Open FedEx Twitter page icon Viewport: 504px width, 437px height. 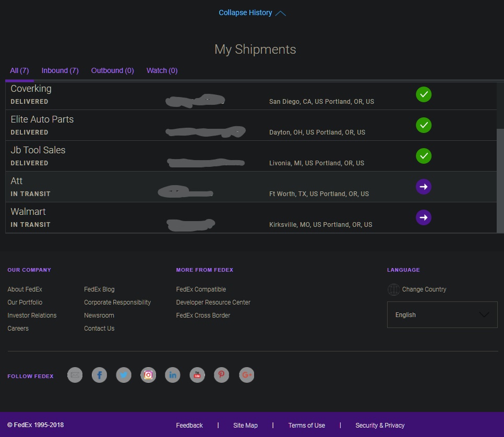[124, 375]
